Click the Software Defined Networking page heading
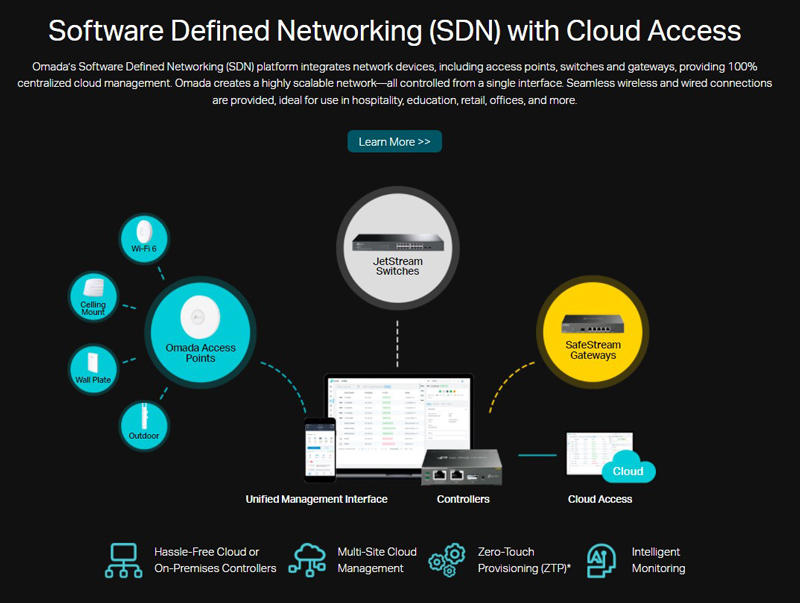800x603 pixels. pos(395,30)
